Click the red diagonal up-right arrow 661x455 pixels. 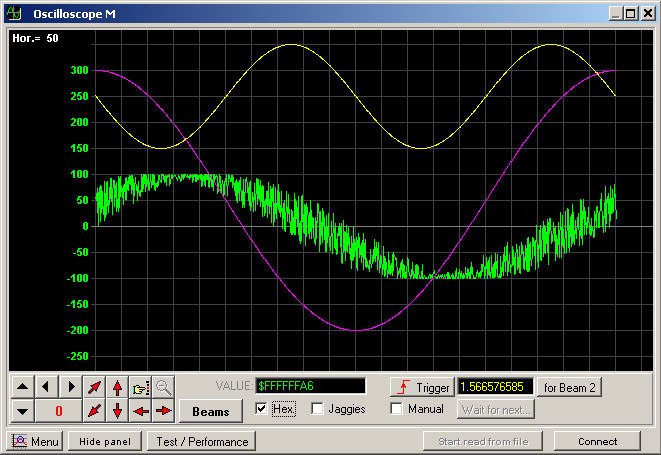94,386
